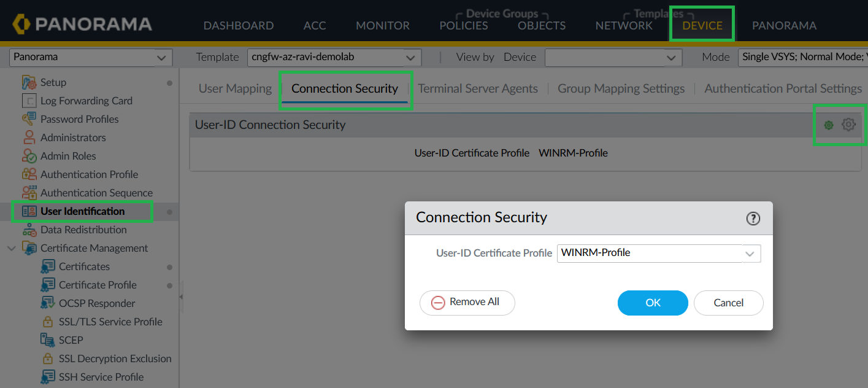The height and width of the screenshot is (388, 868).
Task: Cancel the Connection Security dialog
Action: coord(728,303)
